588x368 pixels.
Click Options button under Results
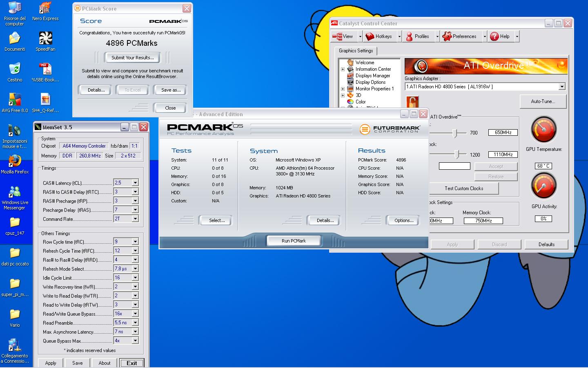pyautogui.click(x=404, y=220)
